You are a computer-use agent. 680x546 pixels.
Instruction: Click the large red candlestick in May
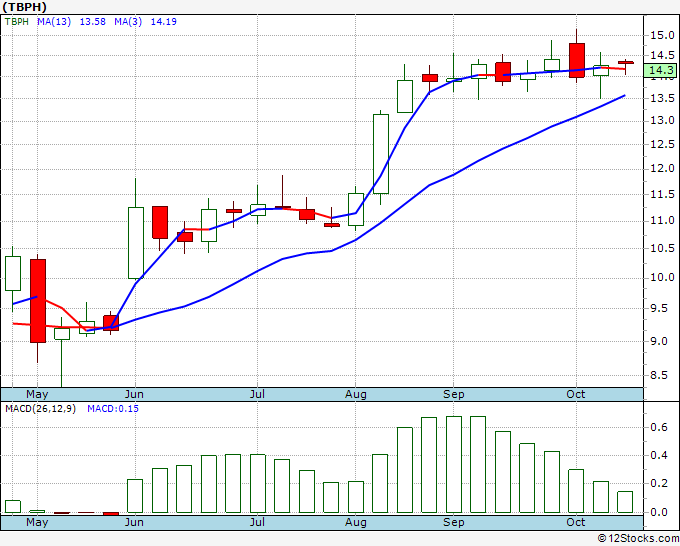pyautogui.click(x=38, y=301)
